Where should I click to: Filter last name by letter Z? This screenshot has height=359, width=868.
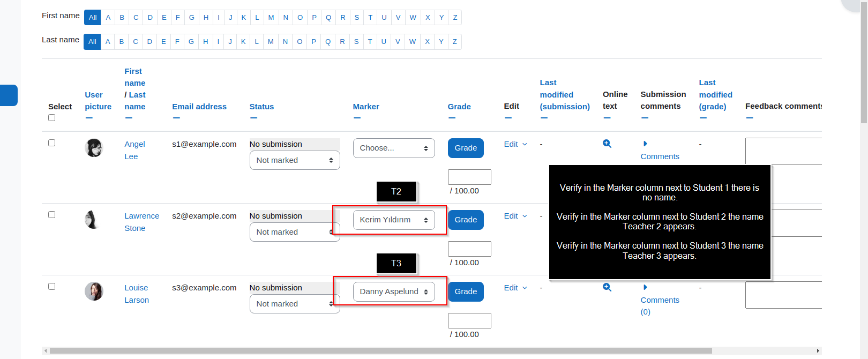point(455,42)
